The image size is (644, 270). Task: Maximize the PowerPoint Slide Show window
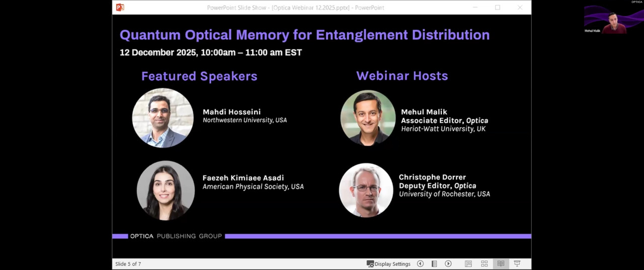tap(498, 7)
